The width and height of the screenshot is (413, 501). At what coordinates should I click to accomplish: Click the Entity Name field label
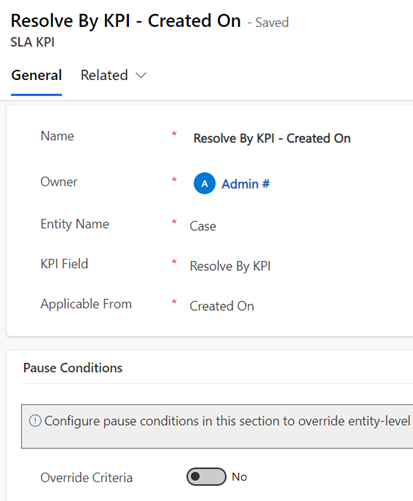click(x=75, y=224)
